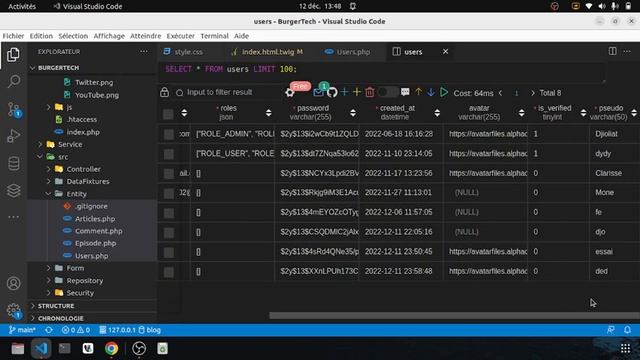
Task: Open the Fichier menu
Action: 13,36
